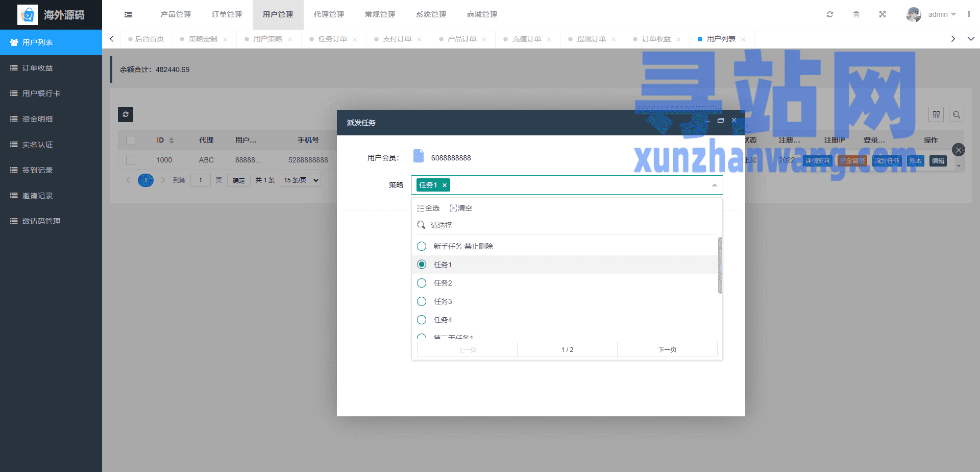The image size is (980, 472).
Task: Click the 请选择 search field in dropdown
Action: click(x=567, y=225)
